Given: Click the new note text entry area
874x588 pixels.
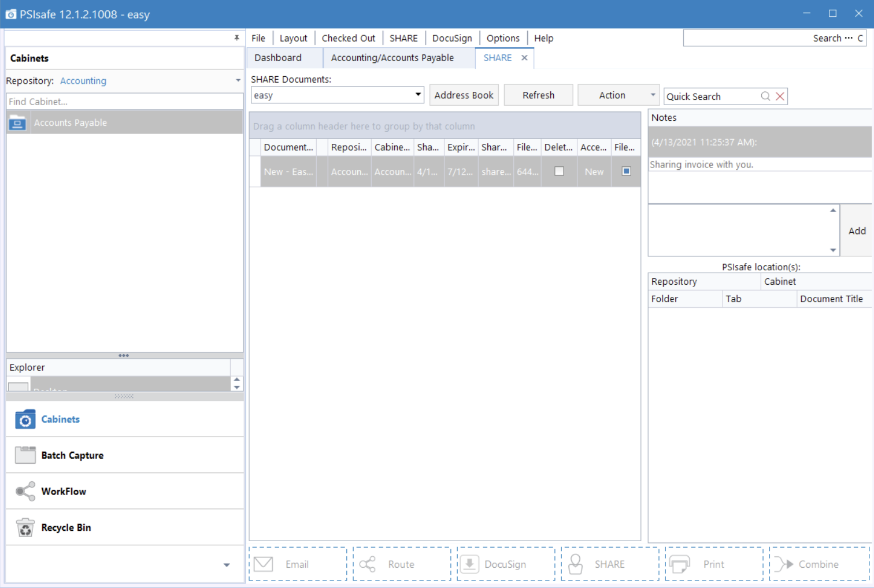Looking at the screenshot, I should pyautogui.click(x=739, y=230).
